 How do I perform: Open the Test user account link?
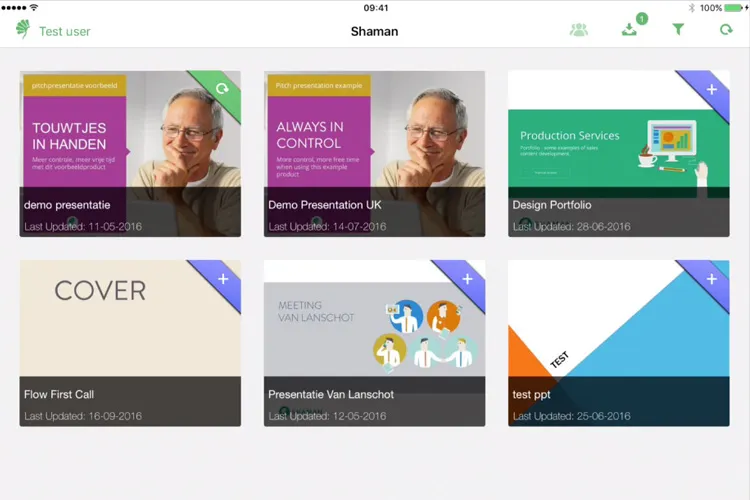(65, 32)
